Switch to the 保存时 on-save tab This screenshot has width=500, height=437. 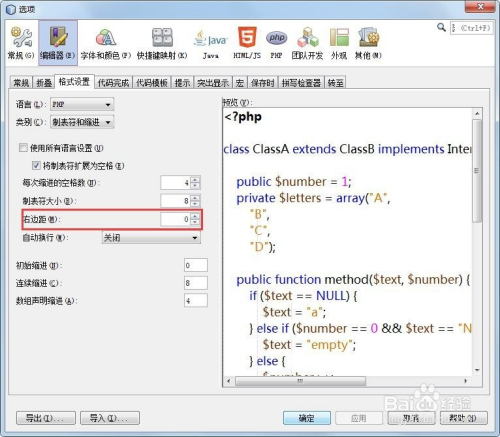tap(263, 82)
